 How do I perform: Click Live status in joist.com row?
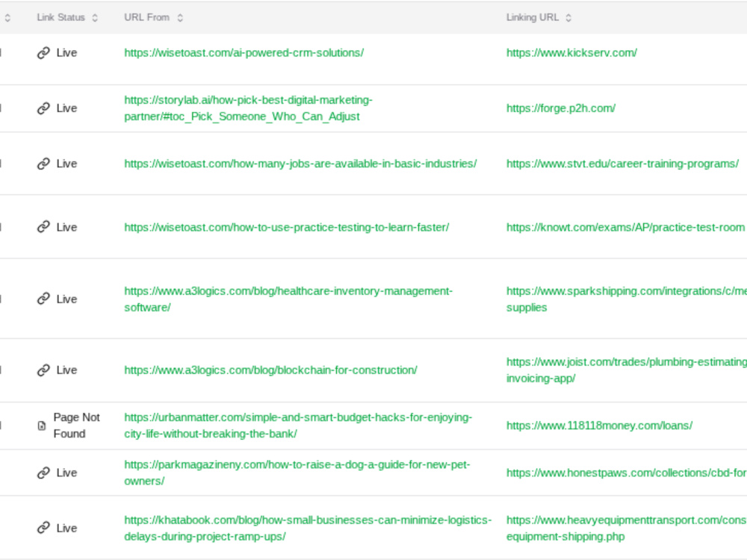click(66, 370)
